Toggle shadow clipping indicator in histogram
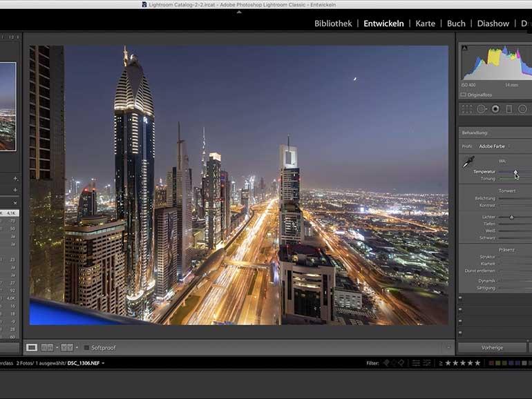Screen dimensions: 532x399 (x=464, y=48)
